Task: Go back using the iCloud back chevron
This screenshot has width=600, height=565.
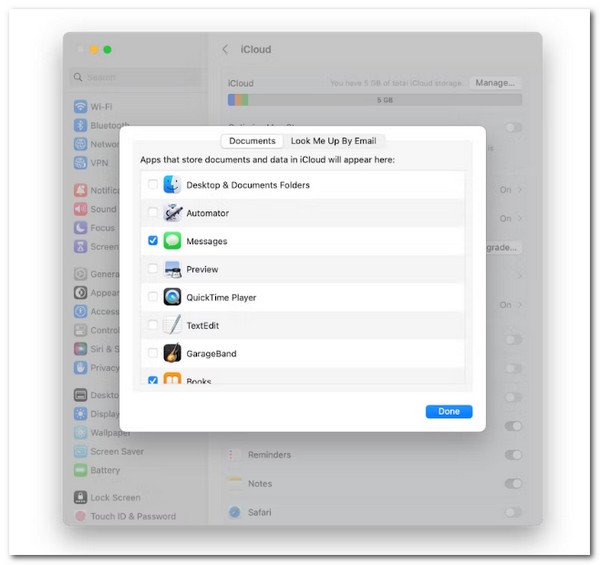Action: click(x=225, y=49)
